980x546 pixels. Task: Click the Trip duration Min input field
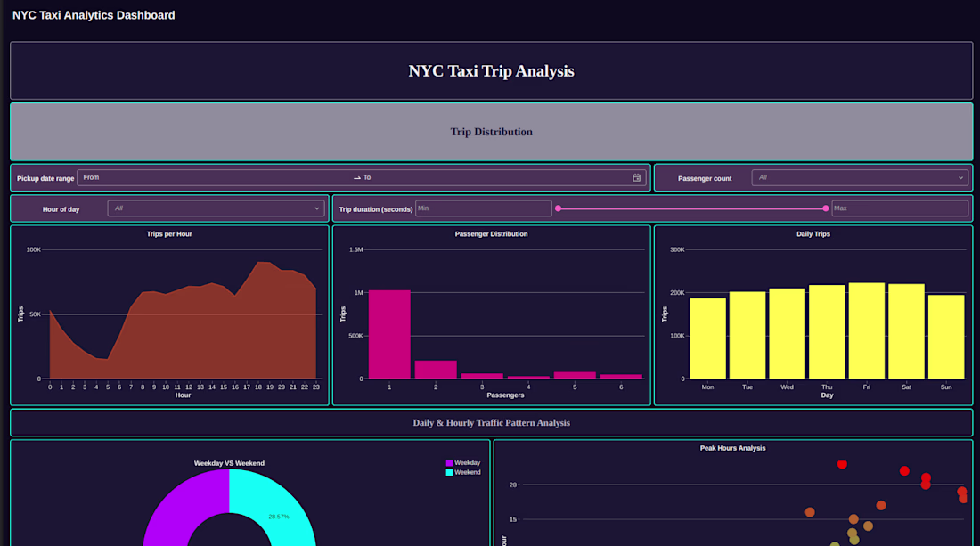(x=483, y=208)
